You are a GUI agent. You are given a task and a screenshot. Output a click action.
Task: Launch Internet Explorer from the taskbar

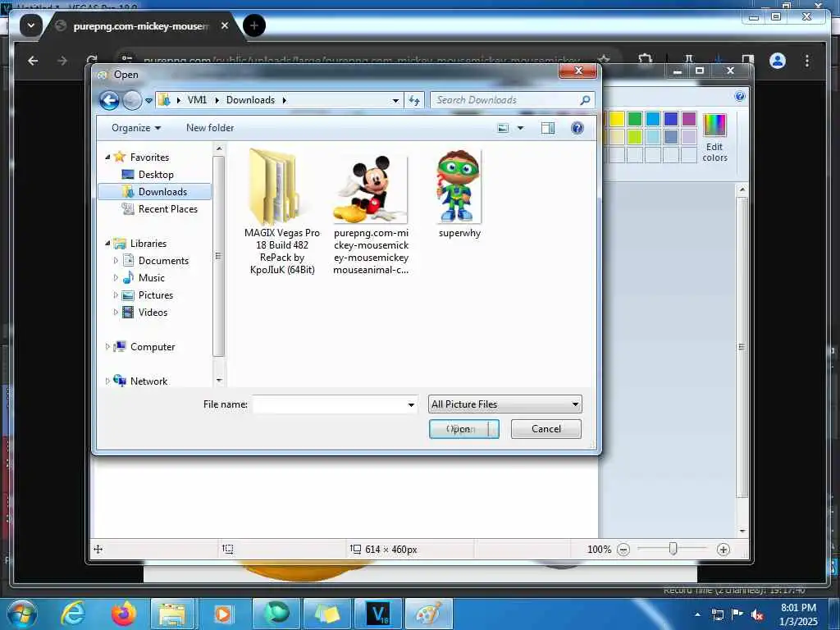[72, 614]
